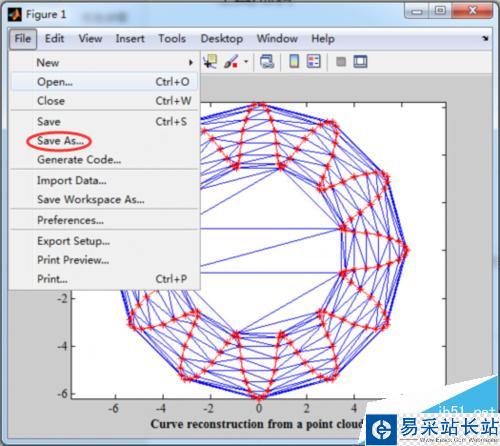Screen dimensions: 500x446
Task: Open the Help menu
Action: point(323,39)
